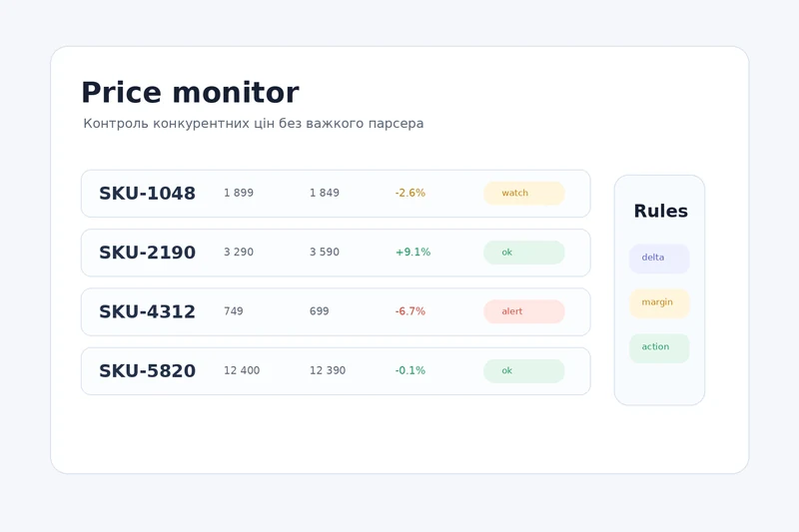Screen dimensions: 799x532
Task: Click the alert status badge
Action: tap(524, 311)
